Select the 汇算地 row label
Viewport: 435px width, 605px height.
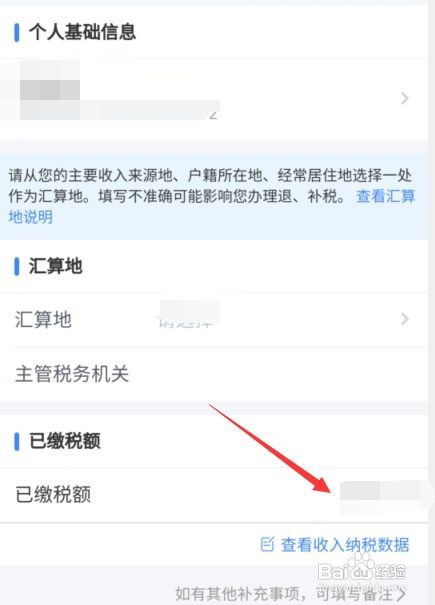[43, 319]
